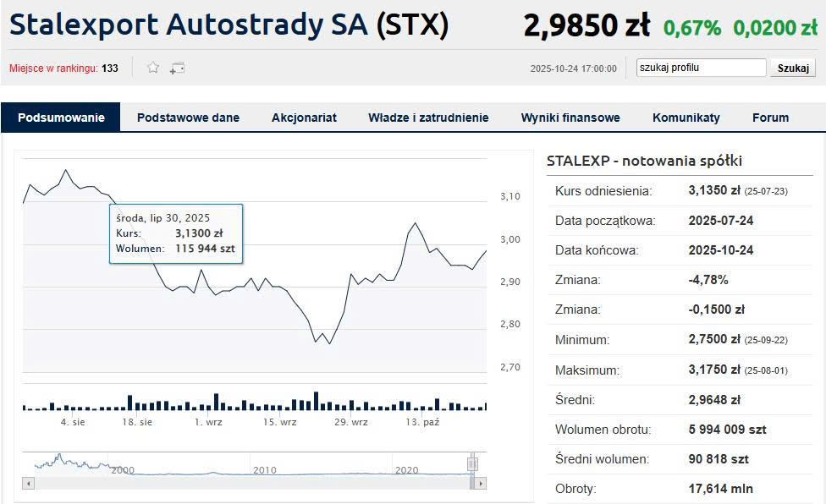The height and width of the screenshot is (504, 826).
Task: View the Wyniki finansowe tab
Action: click(x=570, y=118)
